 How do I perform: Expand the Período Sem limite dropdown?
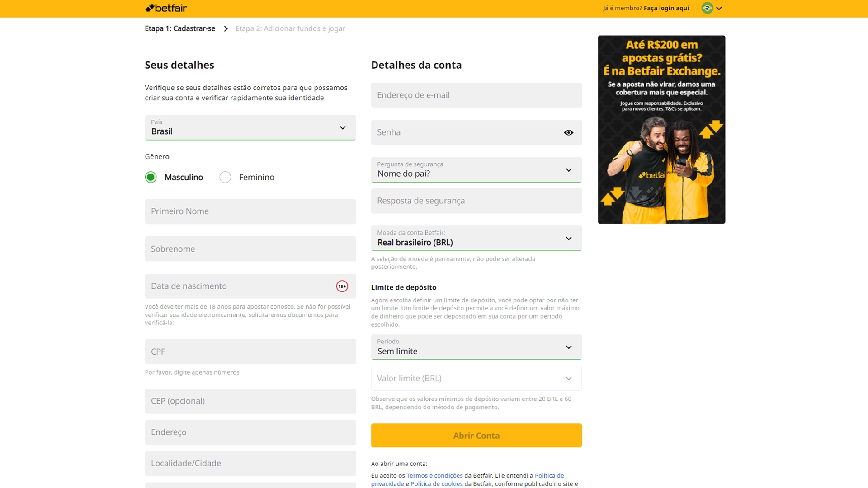pos(476,347)
